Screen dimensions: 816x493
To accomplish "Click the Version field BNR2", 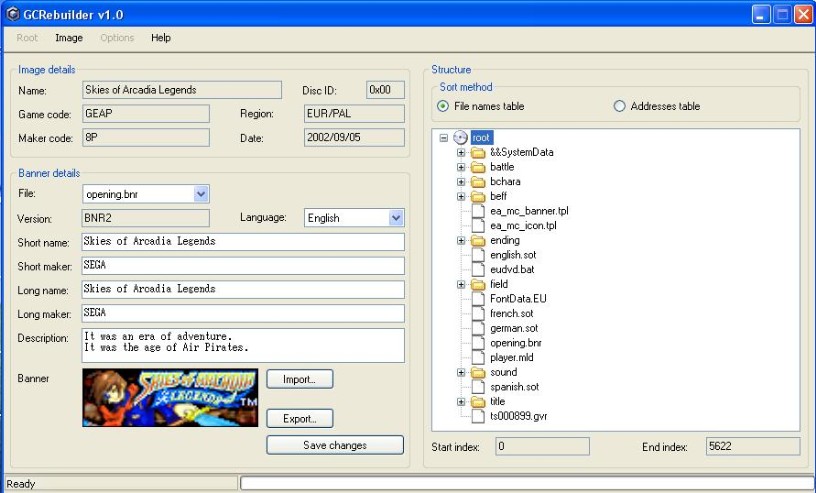I will (146, 218).
